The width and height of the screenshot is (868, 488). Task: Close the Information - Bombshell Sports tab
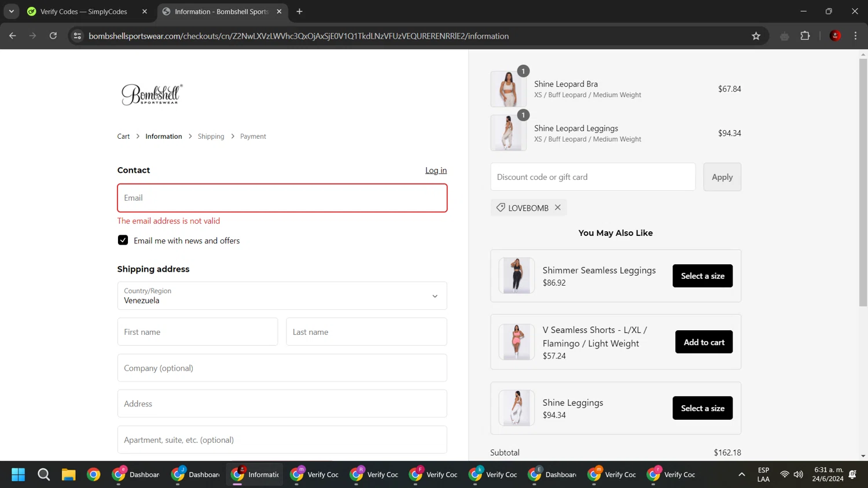point(279,12)
